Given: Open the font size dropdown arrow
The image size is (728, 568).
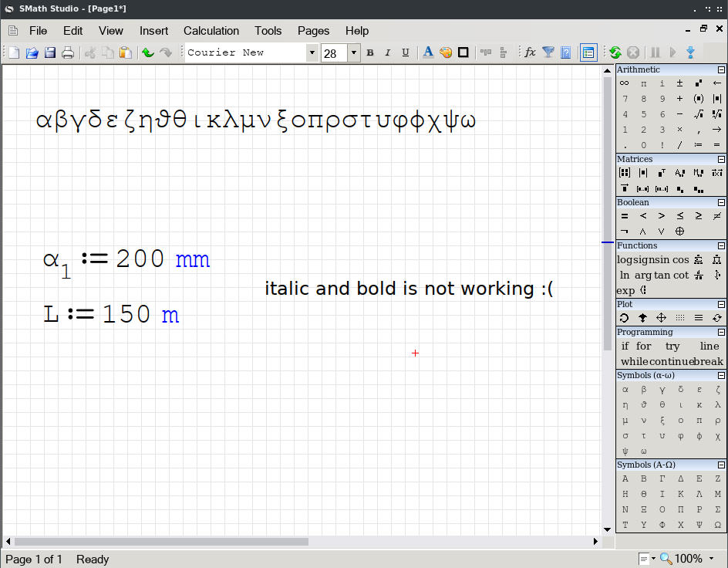Looking at the screenshot, I should (x=354, y=52).
